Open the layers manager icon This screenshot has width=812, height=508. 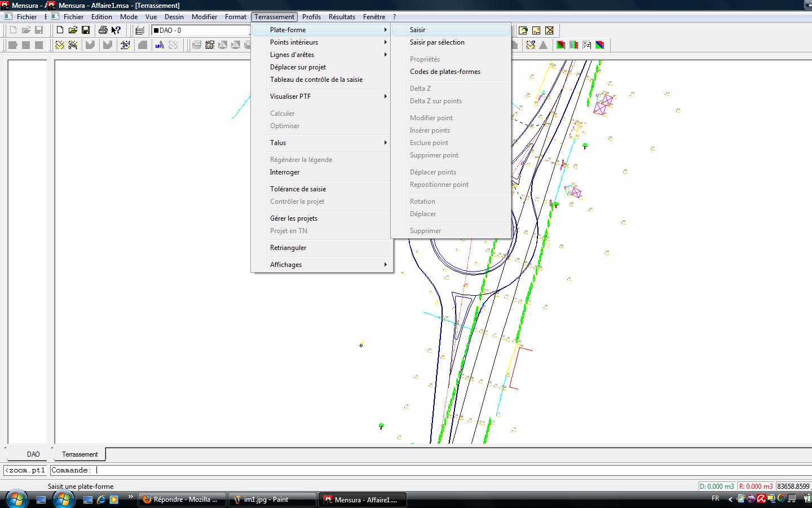click(x=139, y=30)
